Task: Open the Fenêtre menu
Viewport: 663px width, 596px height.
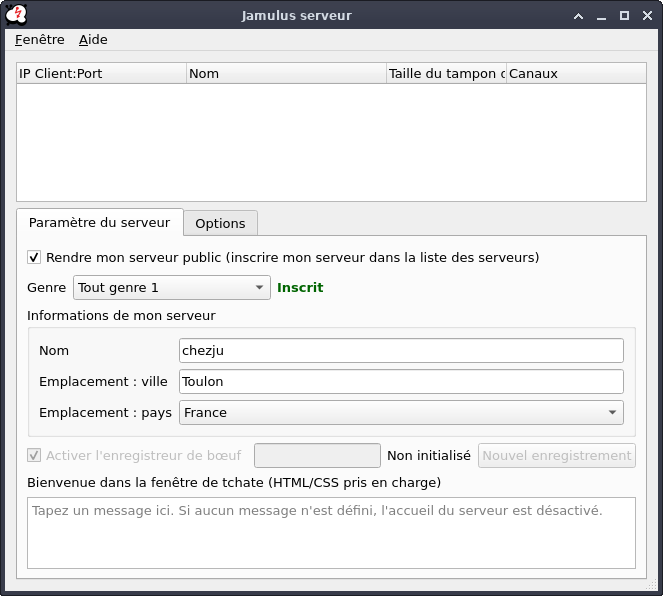Action: pos(40,40)
